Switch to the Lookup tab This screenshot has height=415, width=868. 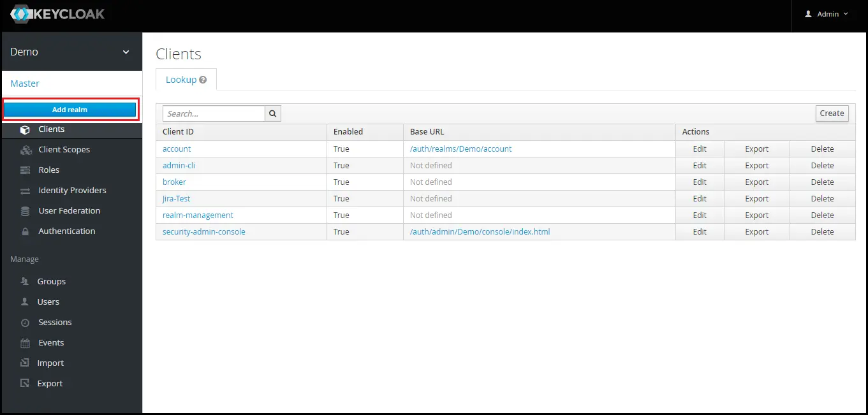[182, 79]
